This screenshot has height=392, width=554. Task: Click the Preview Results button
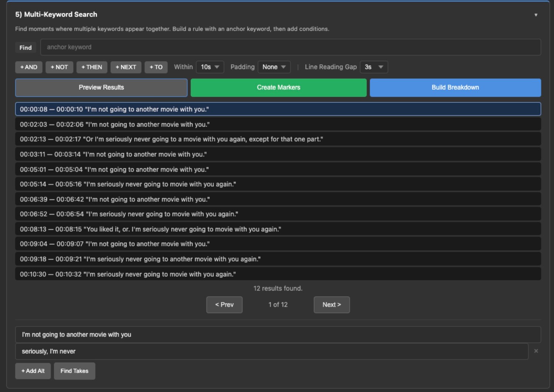[101, 88]
